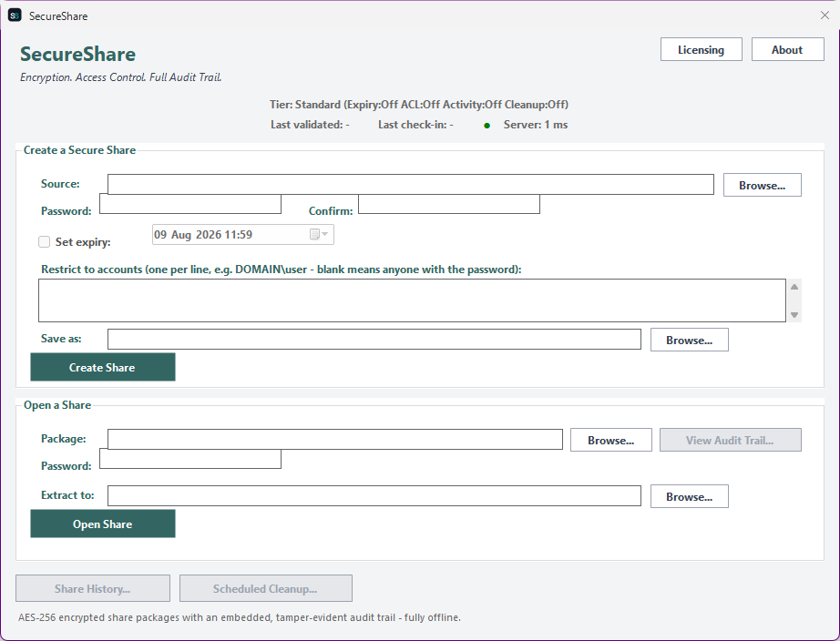Screen dimensions: 840x641
Task: Click the accounts list scroll down arrow
Action: pos(794,315)
